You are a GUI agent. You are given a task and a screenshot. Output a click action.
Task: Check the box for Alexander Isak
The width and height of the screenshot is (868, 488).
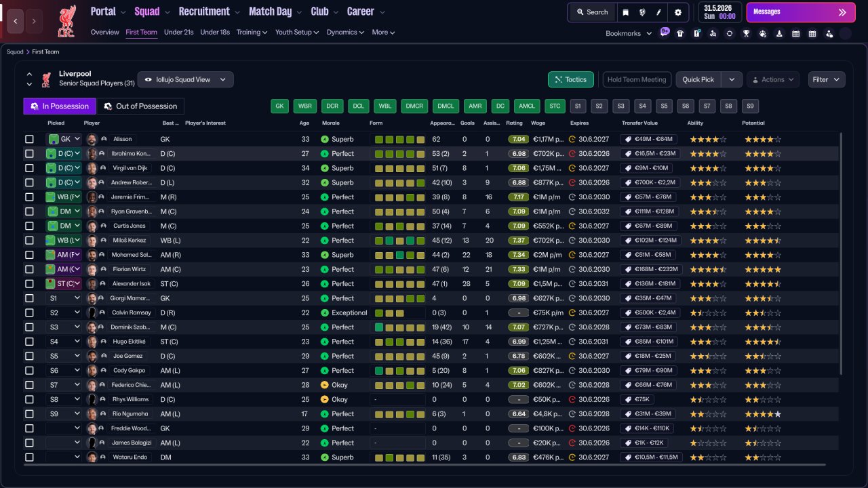coord(29,284)
